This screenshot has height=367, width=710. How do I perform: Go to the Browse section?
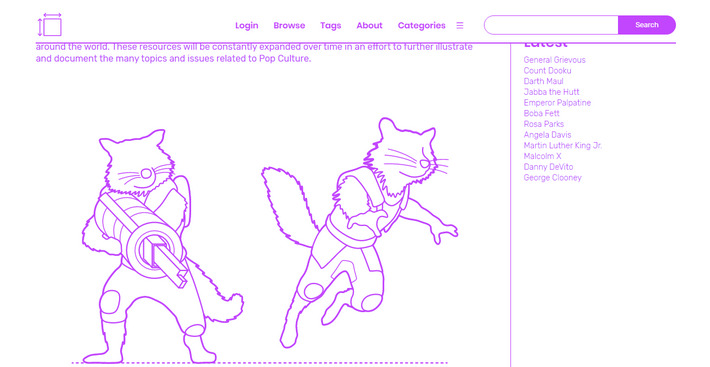pos(289,26)
